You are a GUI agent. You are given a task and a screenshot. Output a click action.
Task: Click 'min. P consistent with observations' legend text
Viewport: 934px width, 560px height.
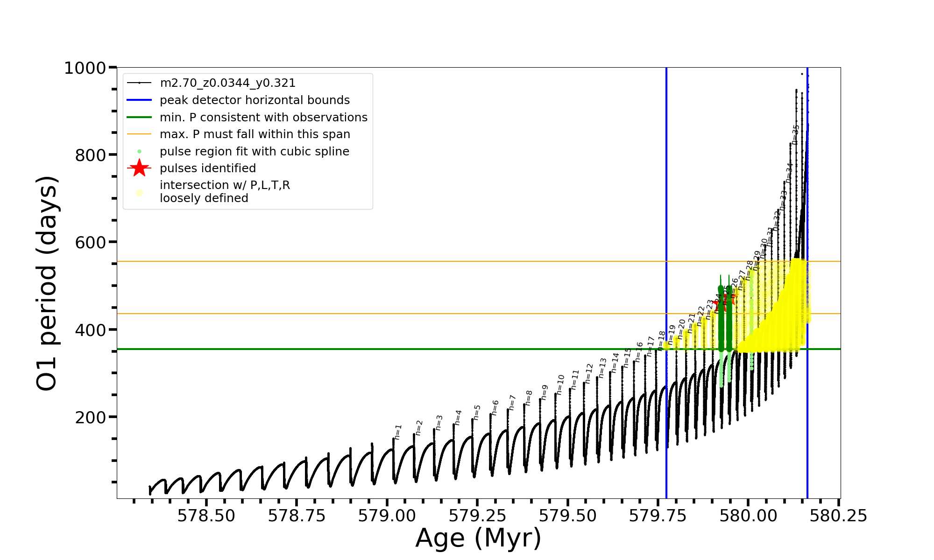tap(263, 117)
